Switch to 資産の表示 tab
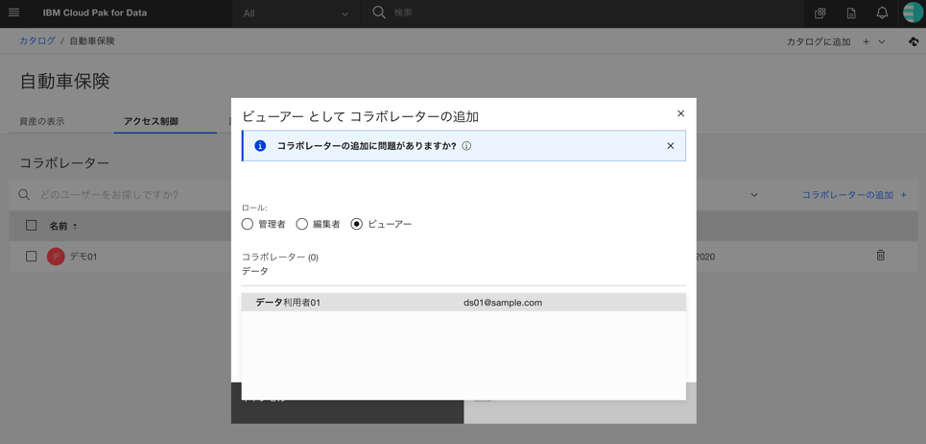This screenshot has width=926, height=444. pyautogui.click(x=42, y=122)
